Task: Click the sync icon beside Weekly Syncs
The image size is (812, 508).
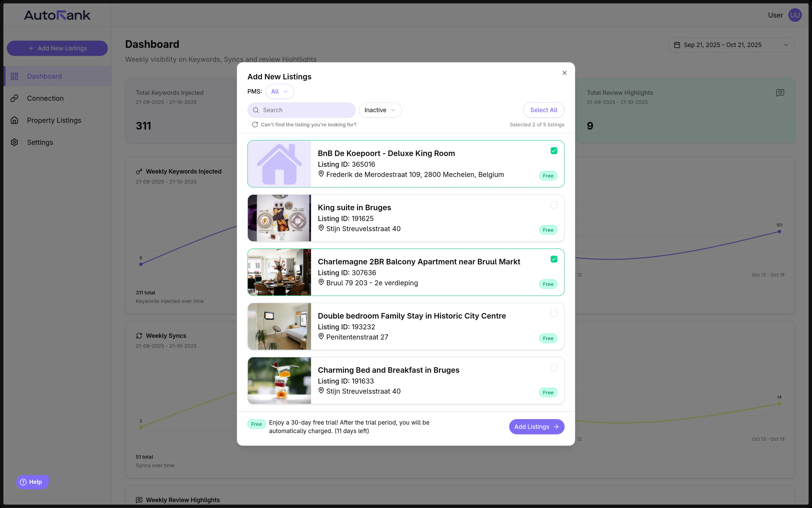Action: (x=139, y=336)
